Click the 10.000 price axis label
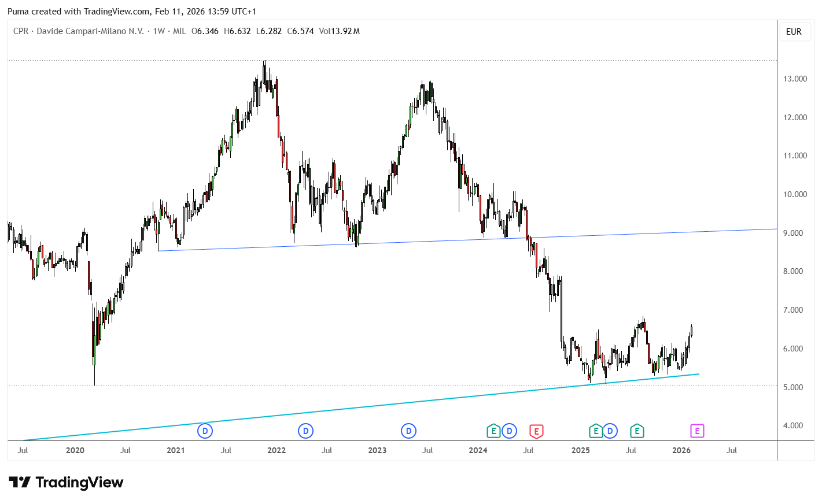The height and width of the screenshot is (504, 822). pyautogui.click(x=795, y=194)
